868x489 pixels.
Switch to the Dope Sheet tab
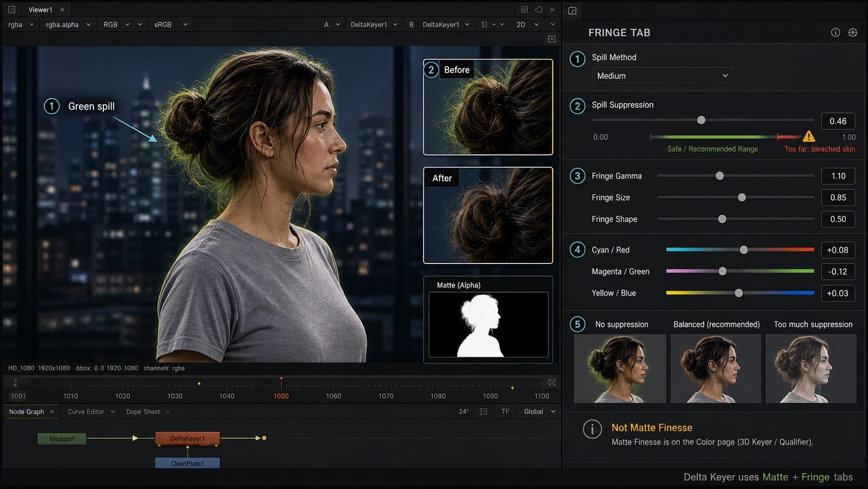tap(143, 412)
